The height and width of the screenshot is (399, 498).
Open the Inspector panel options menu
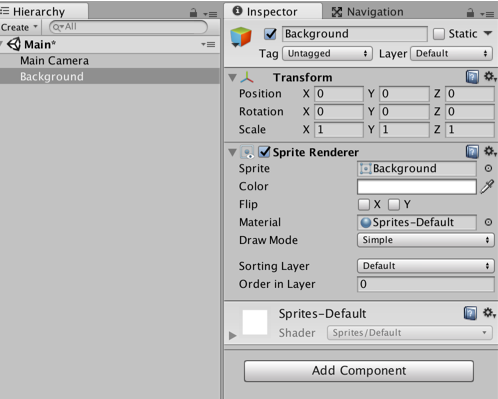point(487,14)
